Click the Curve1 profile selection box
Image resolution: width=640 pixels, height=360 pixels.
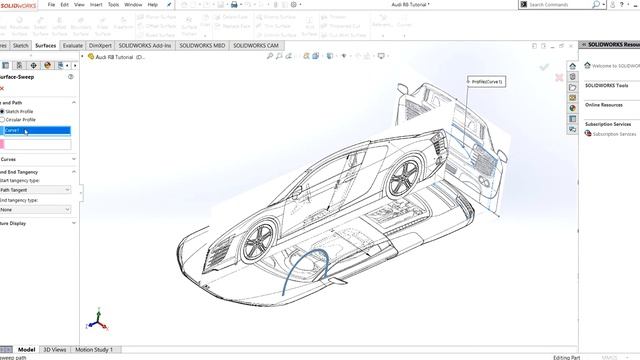pyautogui.click(x=37, y=131)
